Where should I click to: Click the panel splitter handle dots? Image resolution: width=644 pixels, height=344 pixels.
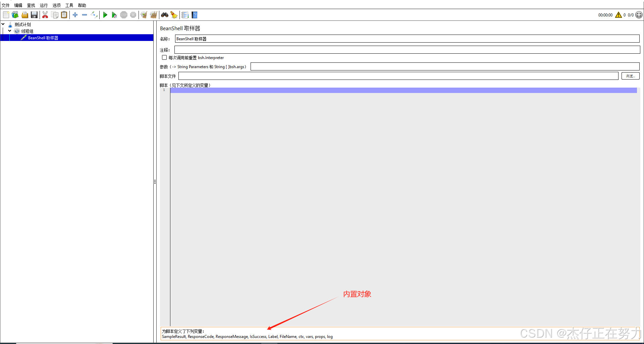[x=155, y=182]
